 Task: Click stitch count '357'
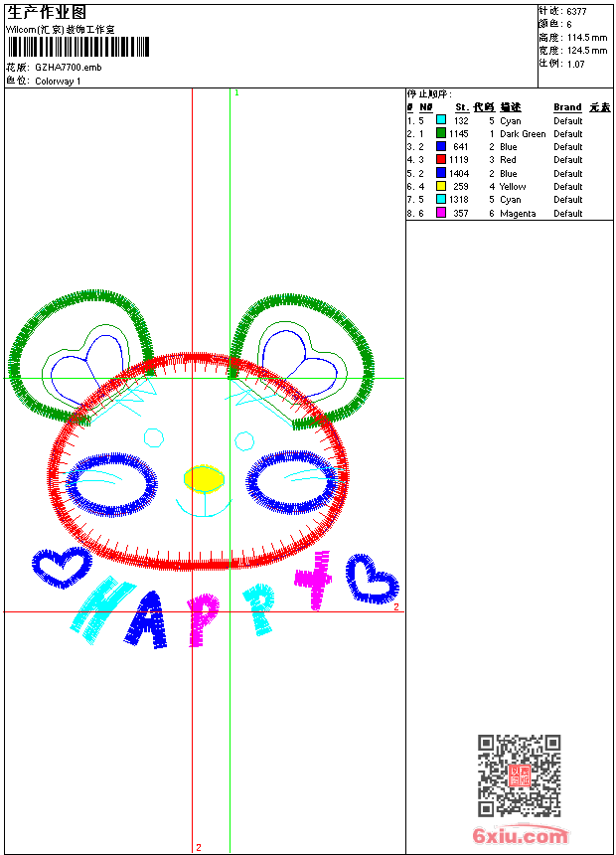[x=461, y=213]
